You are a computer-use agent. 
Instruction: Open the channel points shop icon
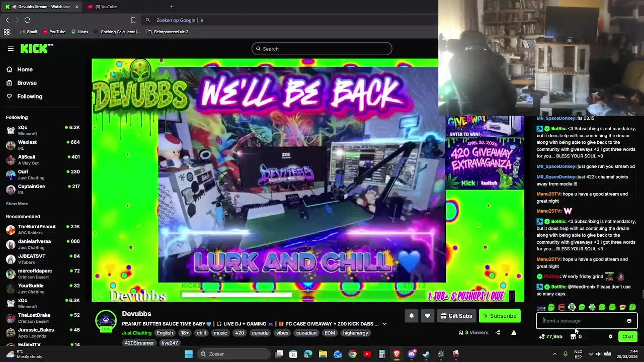pyautogui.click(x=573, y=337)
